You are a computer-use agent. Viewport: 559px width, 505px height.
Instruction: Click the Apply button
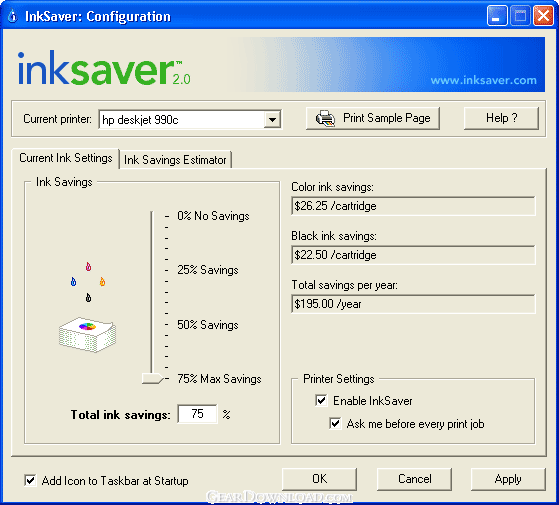(508, 479)
